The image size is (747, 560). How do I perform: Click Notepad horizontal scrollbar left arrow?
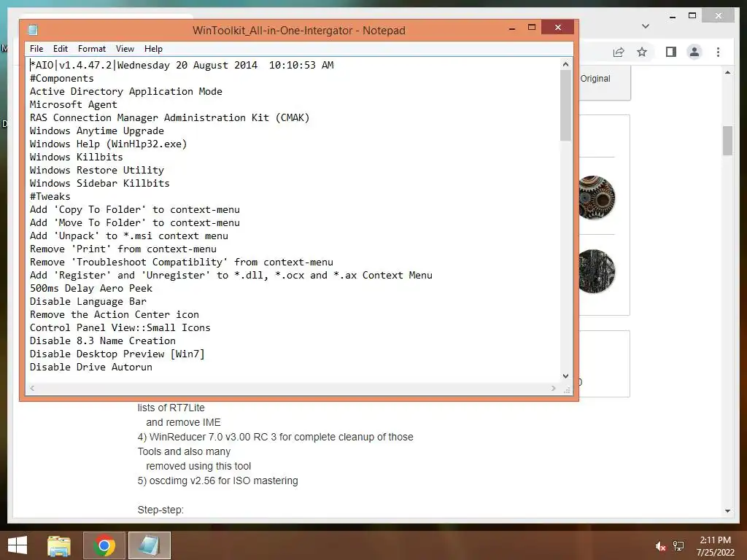(32, 388)
